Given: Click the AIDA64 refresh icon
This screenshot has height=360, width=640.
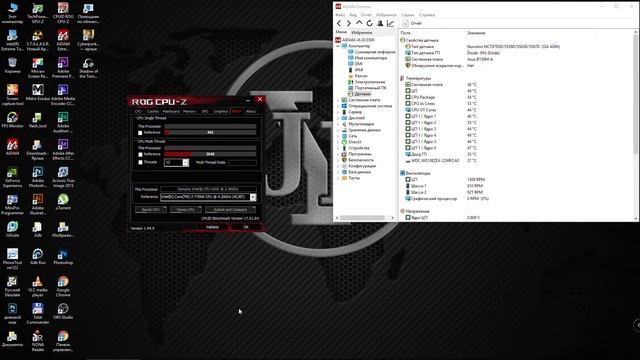Looking at the screenshot, I should pos(369,23).
